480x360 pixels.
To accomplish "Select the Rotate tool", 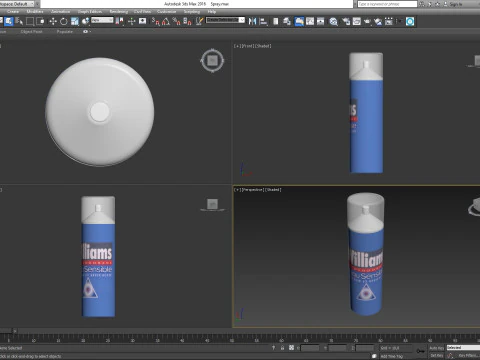I will 64,21.
